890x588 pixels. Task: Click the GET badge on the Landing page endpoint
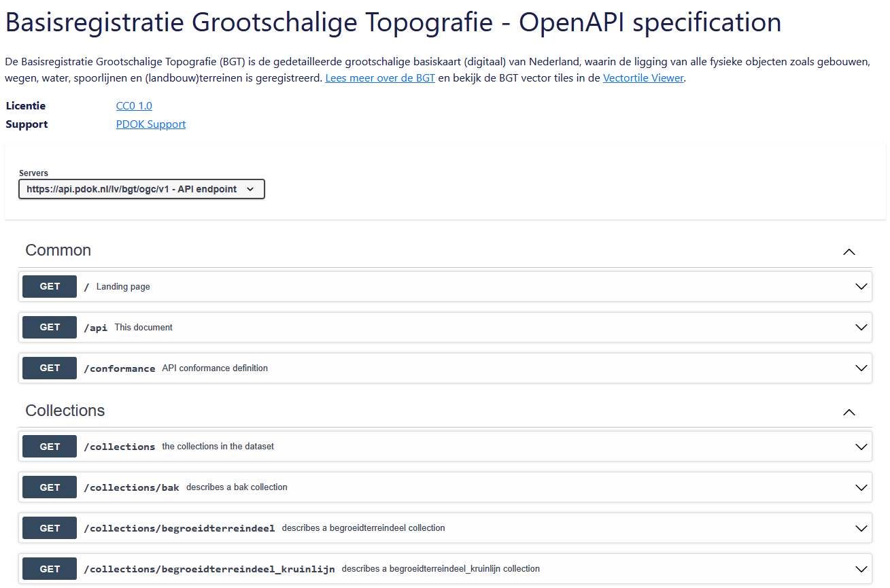[49, 286]
